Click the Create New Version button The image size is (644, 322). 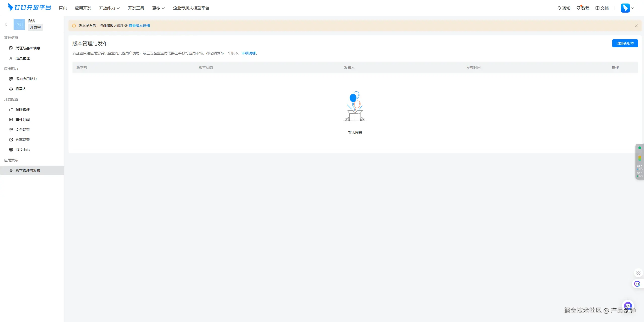(x=625, y=43)
